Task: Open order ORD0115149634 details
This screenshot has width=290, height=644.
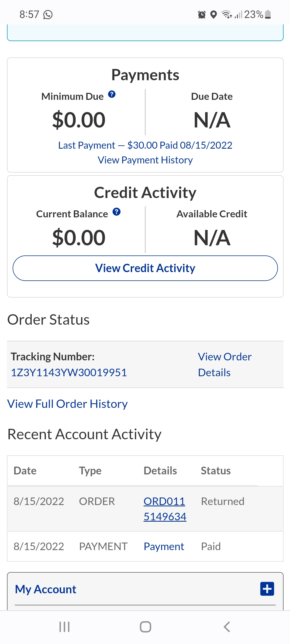Action: coord(165,509)
